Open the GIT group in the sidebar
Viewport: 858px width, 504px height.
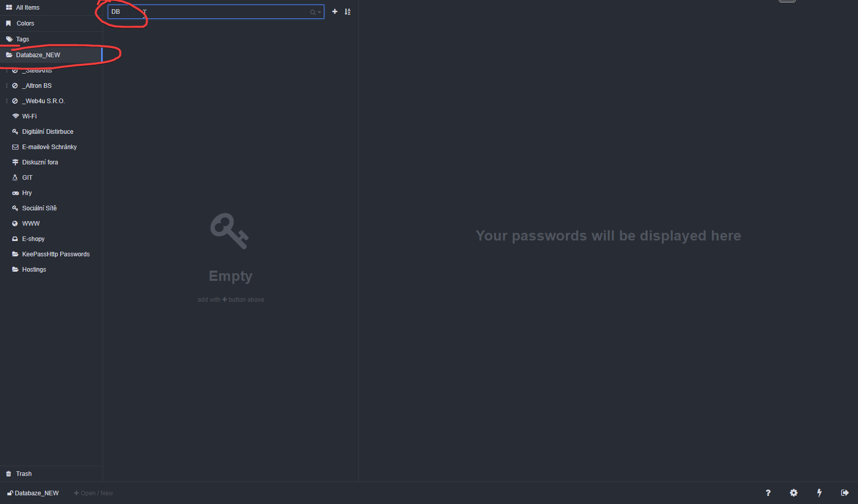pyautogui.click(x=28, y=177)
